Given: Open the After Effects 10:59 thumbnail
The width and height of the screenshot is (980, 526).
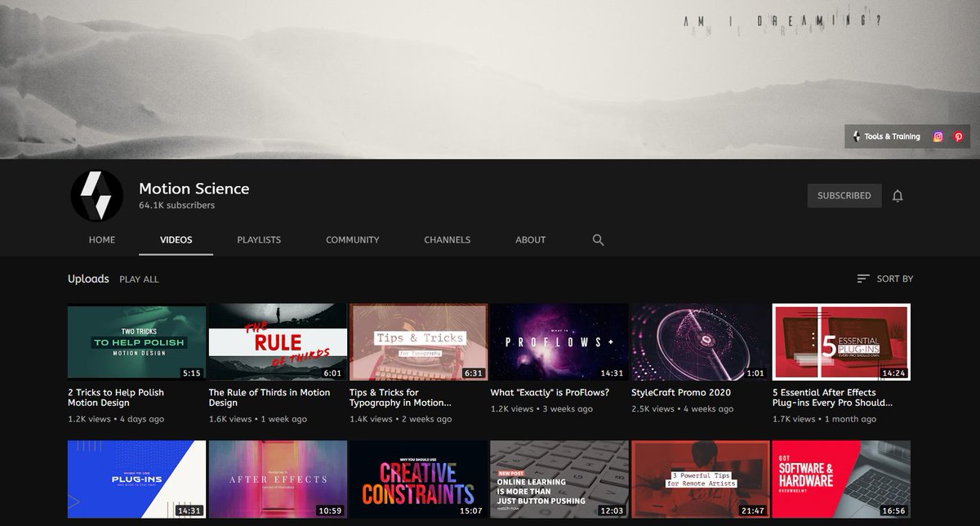Looking at the screenshot, I should (278, 479).
